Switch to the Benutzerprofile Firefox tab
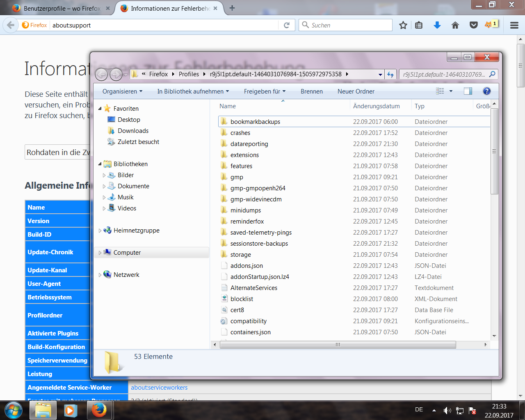 [62, 8]
